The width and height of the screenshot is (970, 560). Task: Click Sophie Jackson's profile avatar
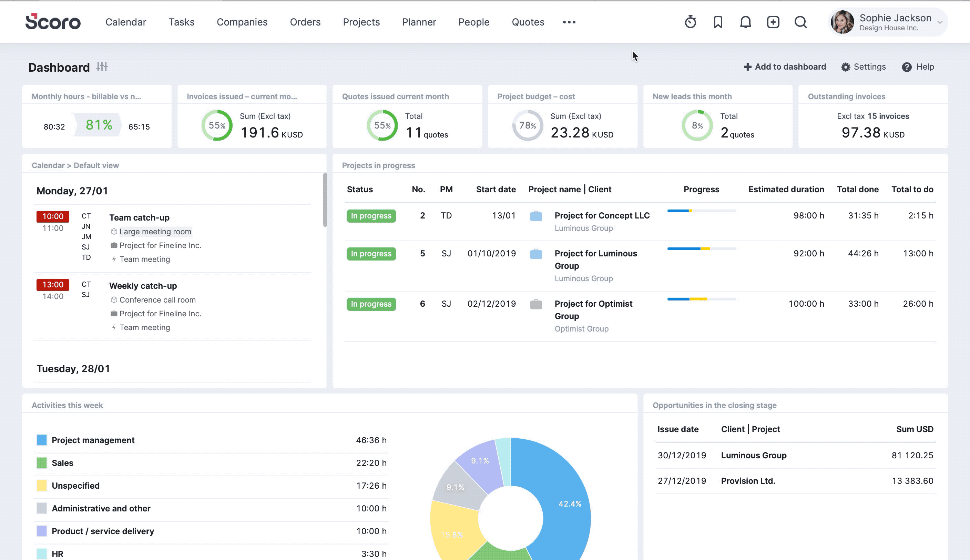click(x=843, y=22)
